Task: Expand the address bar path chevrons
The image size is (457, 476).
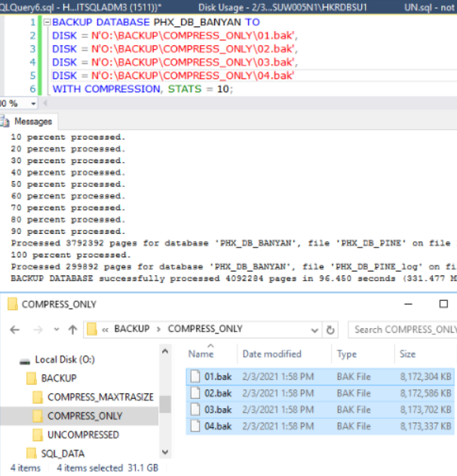Action: [x=105, y=330]
